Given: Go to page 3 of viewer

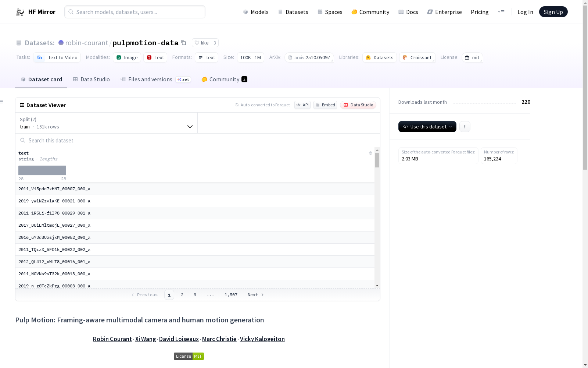Looking at the screenshot, I should (195, 295).
